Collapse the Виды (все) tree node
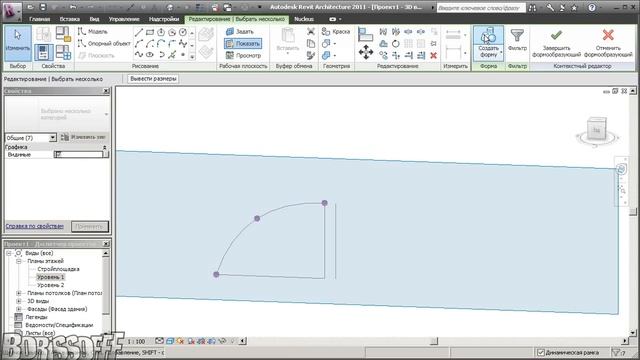Viewport: 640px width, 360px height. 9,253
